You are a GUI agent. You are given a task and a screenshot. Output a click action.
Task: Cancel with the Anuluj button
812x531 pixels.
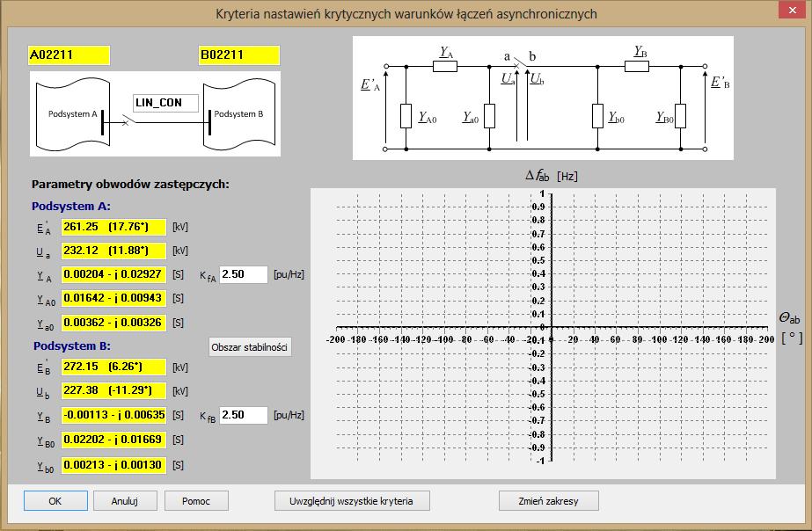[x=124, y=500]
